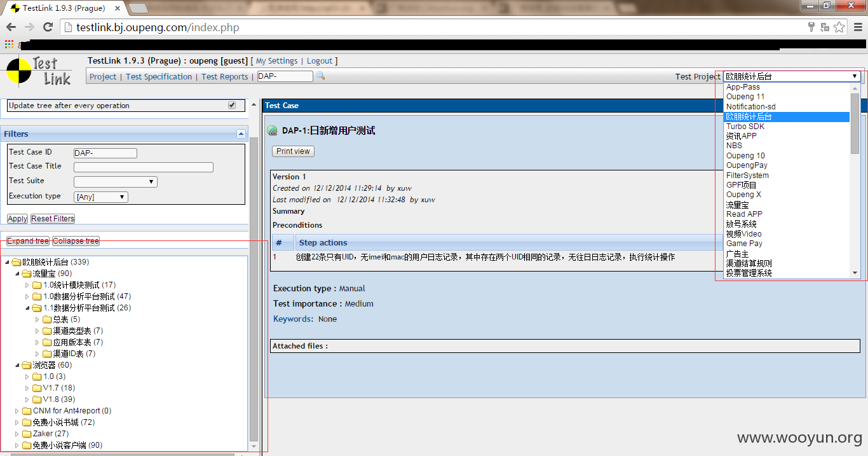Click the left panel vertical scrollbar

point(254,289)
